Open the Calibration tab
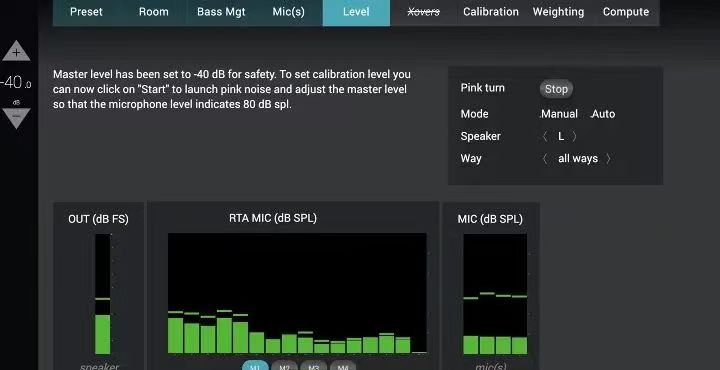 pyautogui.click(x=490, y=12)
